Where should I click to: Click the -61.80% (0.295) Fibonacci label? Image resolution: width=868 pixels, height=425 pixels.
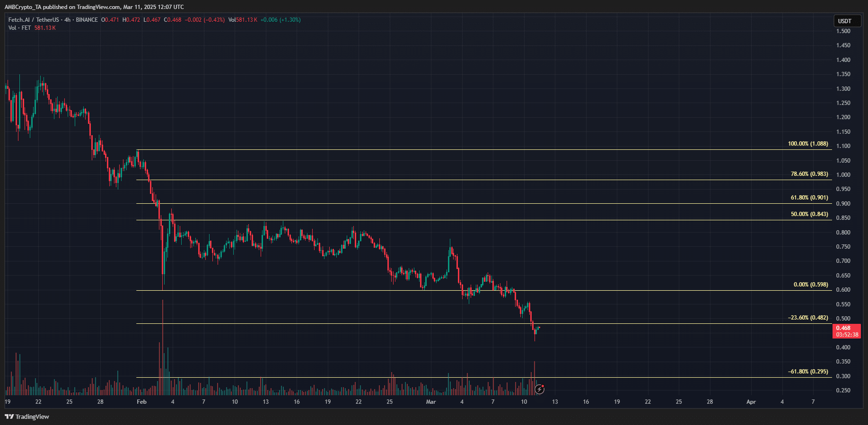[808, 372]
